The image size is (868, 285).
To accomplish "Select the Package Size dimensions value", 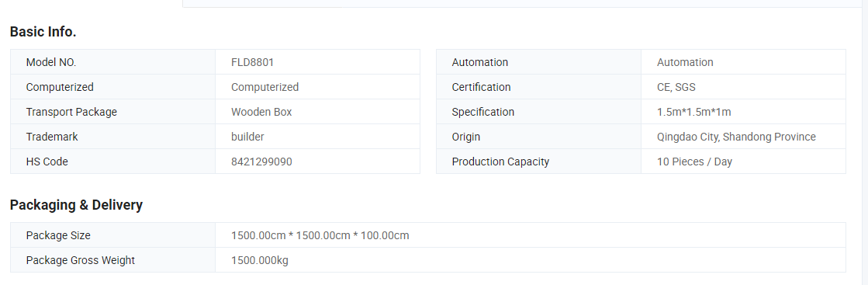I will [x=320, y=235].
